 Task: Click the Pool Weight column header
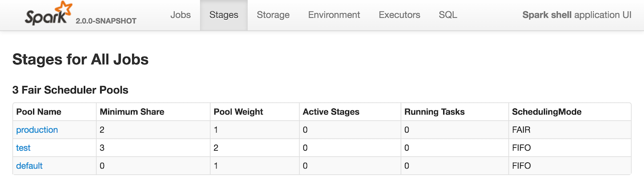point(238,112)
